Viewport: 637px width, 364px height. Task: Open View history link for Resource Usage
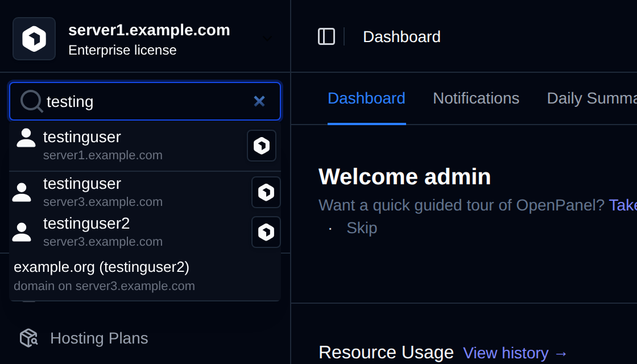[x=515, y=353]
